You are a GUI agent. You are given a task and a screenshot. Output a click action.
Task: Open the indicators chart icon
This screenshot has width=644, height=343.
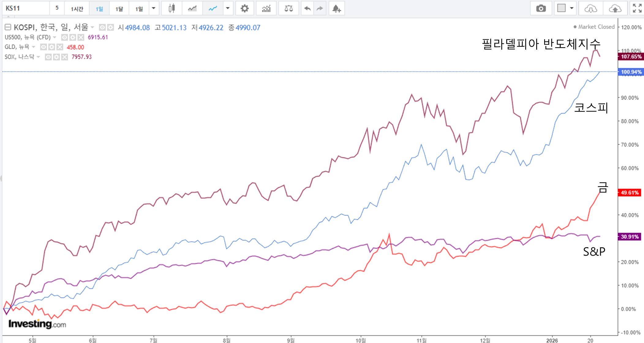pos(266,9)
